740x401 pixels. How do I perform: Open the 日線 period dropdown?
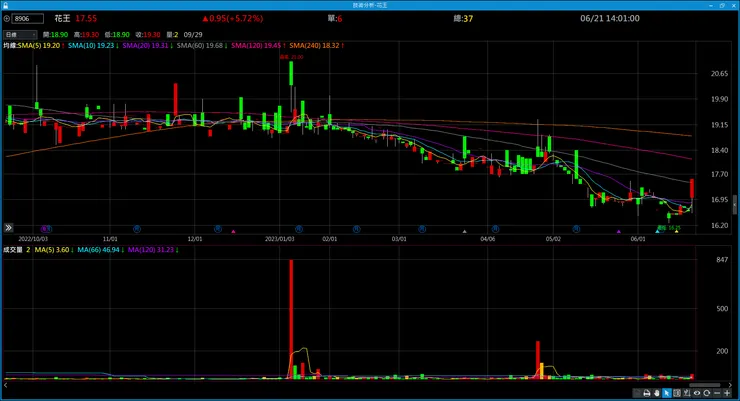click(x=20, y=34)
